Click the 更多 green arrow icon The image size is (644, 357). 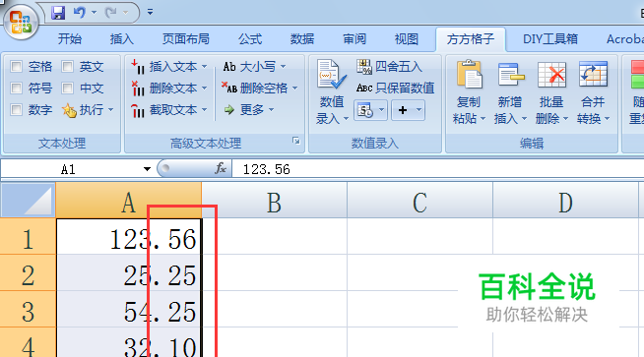click(x=228, y=109)
